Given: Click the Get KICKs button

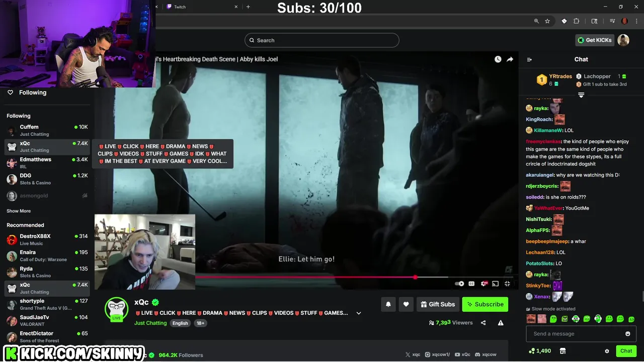Looking at the screenshot, I should tap(595, 40).
